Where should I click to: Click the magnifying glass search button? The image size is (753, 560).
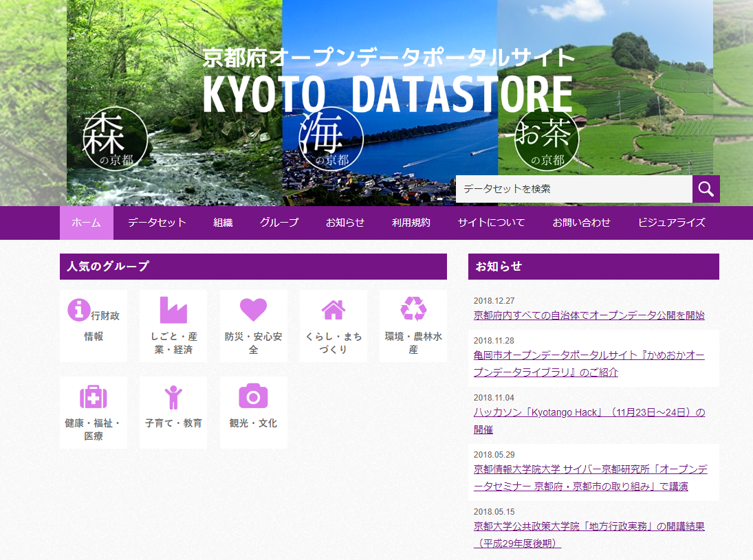(706, 189)
